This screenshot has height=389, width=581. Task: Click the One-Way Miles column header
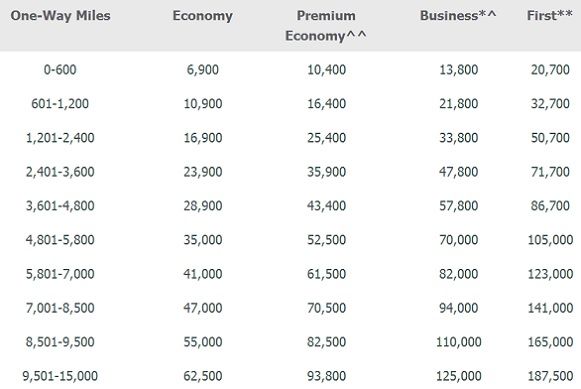point(60,16)
